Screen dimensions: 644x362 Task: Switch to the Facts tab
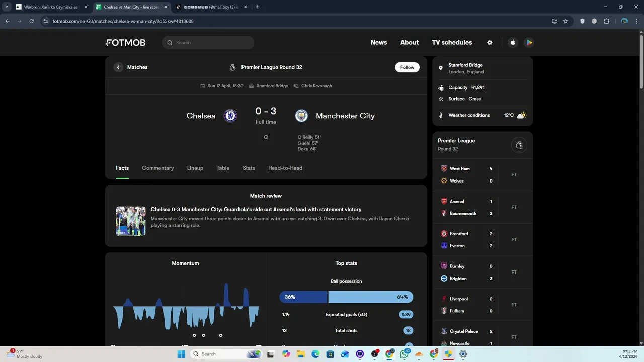pos(122,168)
